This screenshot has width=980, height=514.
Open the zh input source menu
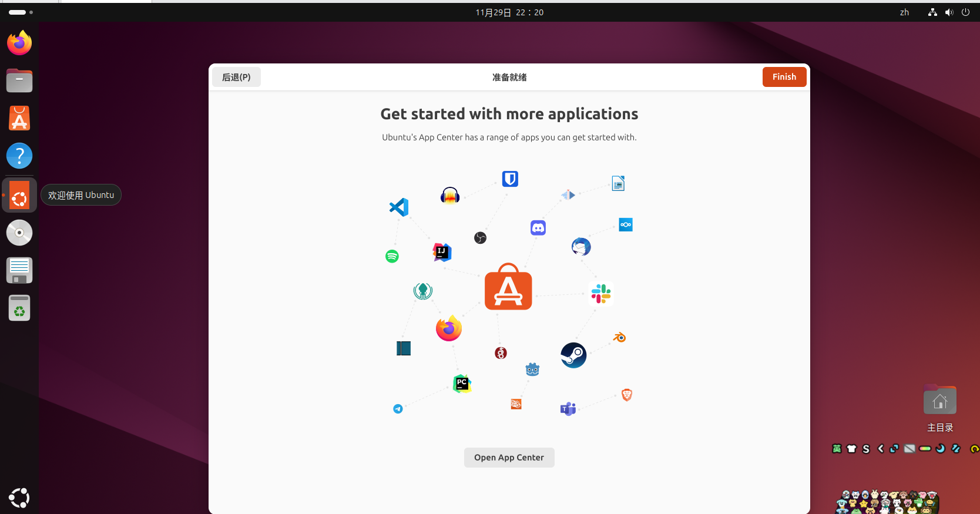click(905, 12)
